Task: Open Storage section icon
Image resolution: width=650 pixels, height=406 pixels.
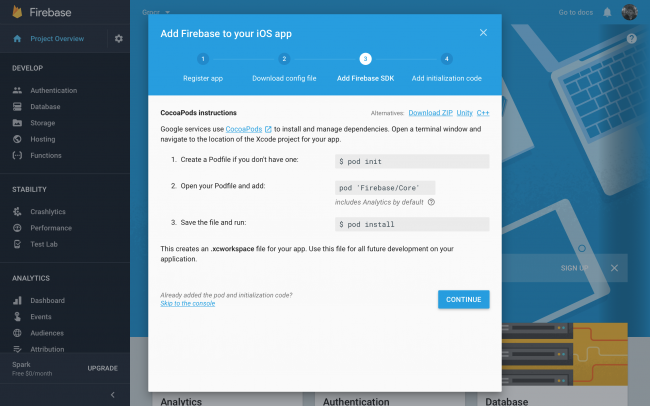Action: point(17,123)
